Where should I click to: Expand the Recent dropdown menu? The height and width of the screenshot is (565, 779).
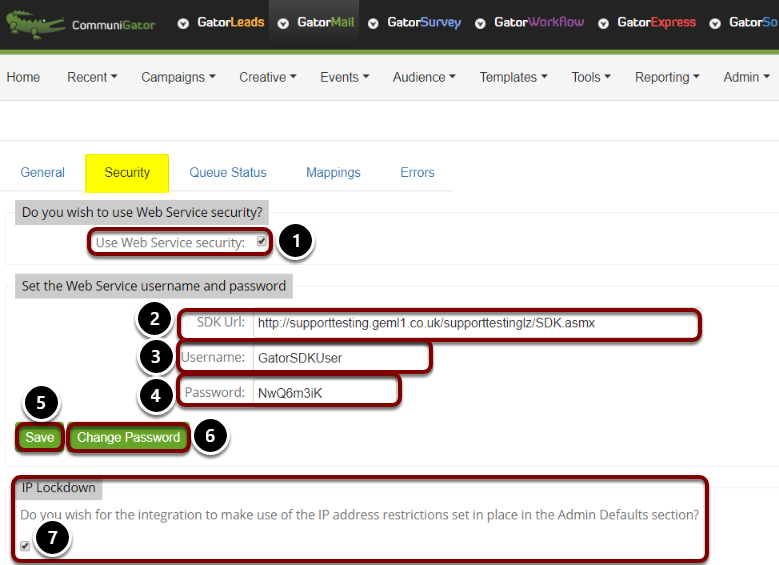coord(92,77)
